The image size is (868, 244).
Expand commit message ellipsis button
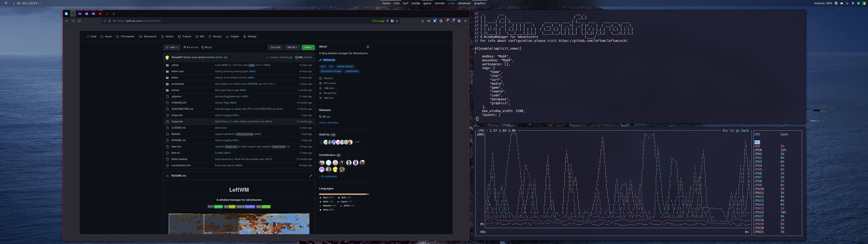pyautogui.click(x=226, y=58)
